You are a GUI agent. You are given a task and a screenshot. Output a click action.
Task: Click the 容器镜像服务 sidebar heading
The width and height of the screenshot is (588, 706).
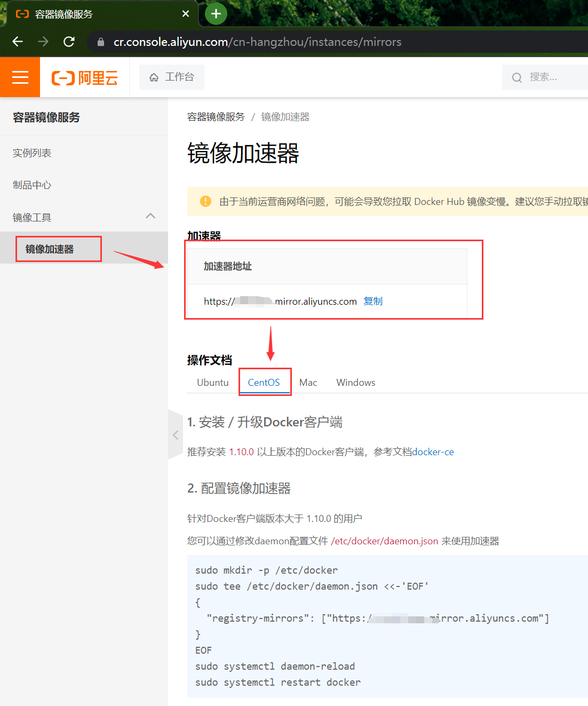[x=46, y=117]
